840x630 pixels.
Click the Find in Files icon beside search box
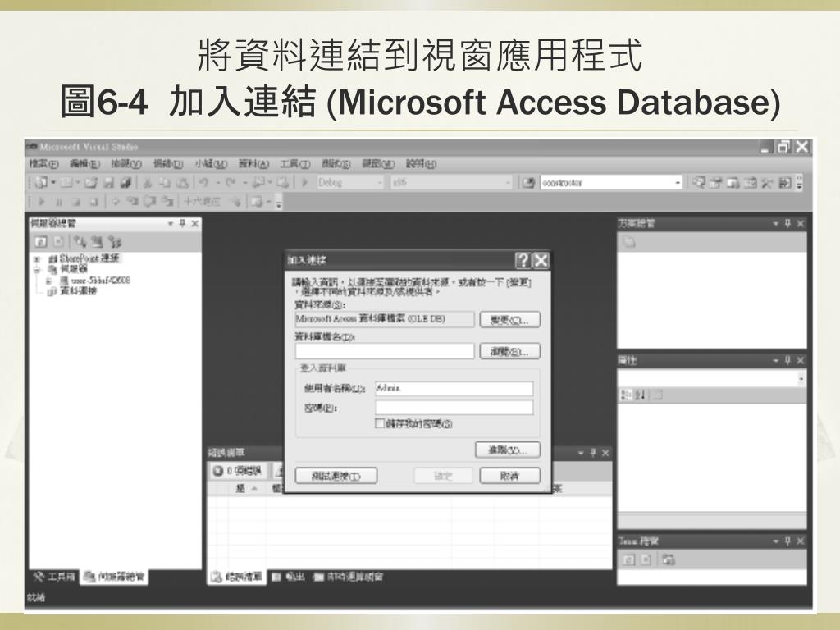pos(529,183)
